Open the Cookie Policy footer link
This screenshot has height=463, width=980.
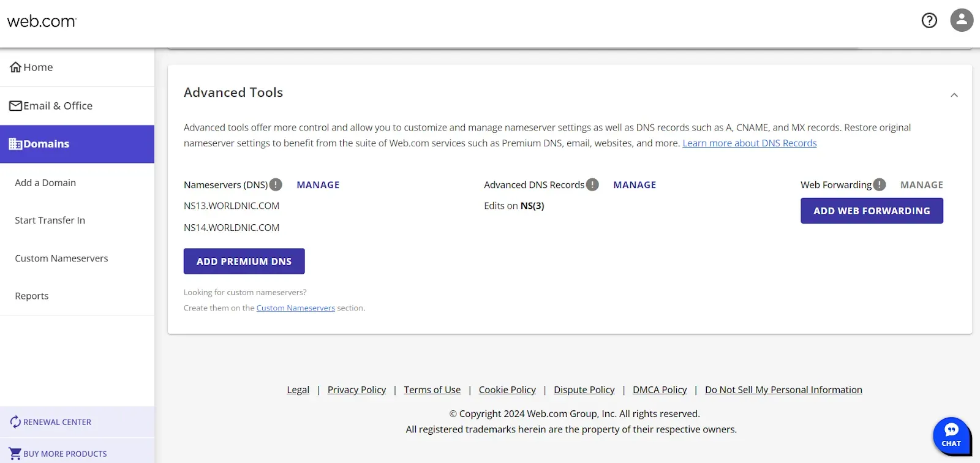[x=507, y=390]
